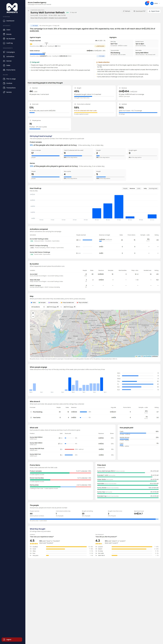Open the All locations dropdown

pyautogui.click(x=37, y=307)
